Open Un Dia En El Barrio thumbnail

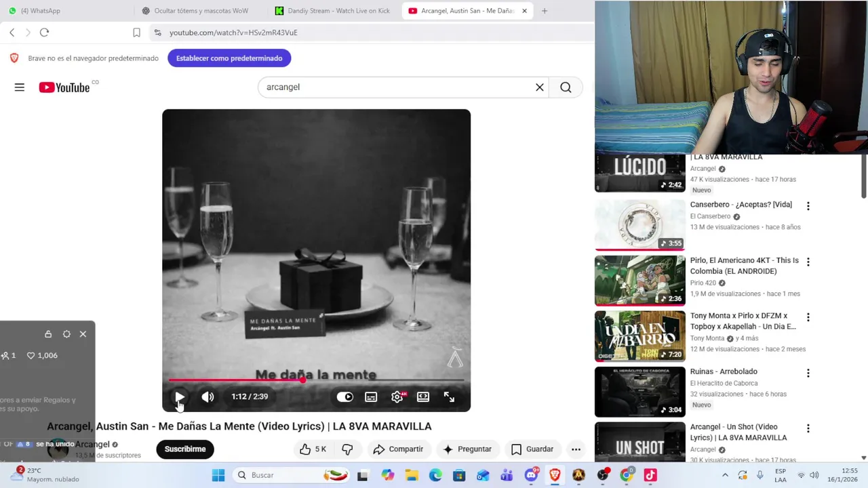[640, 336]
